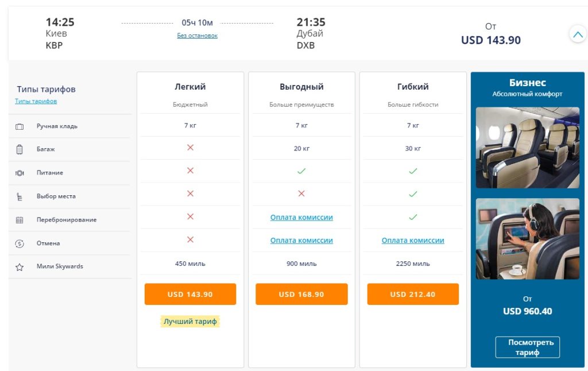Image resolution: width=588 pixels, height=371 pixels.
Task: Click the passenger with headphones photo
Action: (x=527, y=238)
